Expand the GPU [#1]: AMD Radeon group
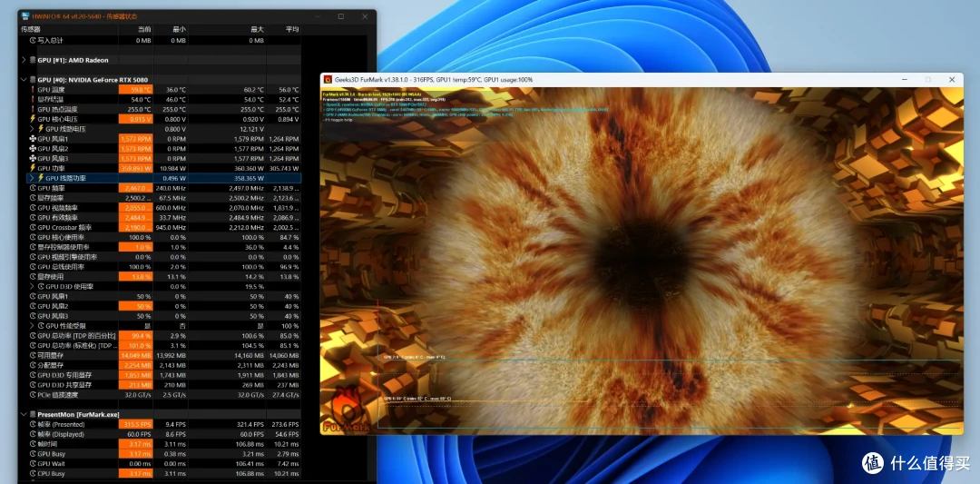 pyautogui.click(x=24, y=60)
